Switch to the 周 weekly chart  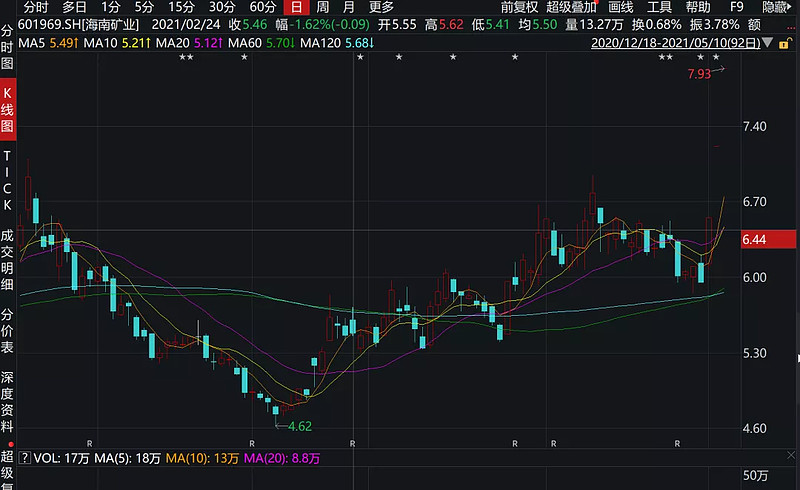click(322, 7)
